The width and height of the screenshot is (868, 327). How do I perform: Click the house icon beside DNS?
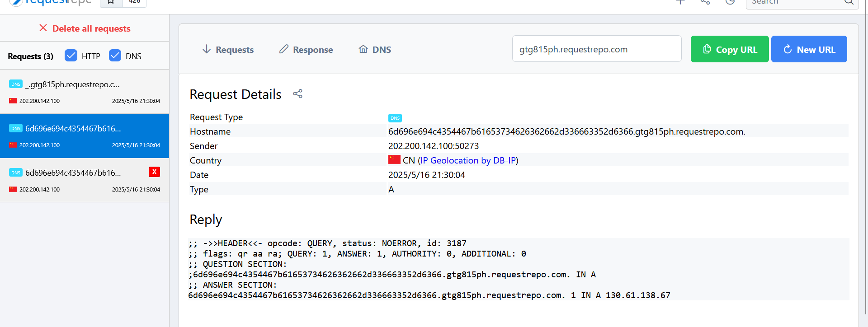(363, 49)
